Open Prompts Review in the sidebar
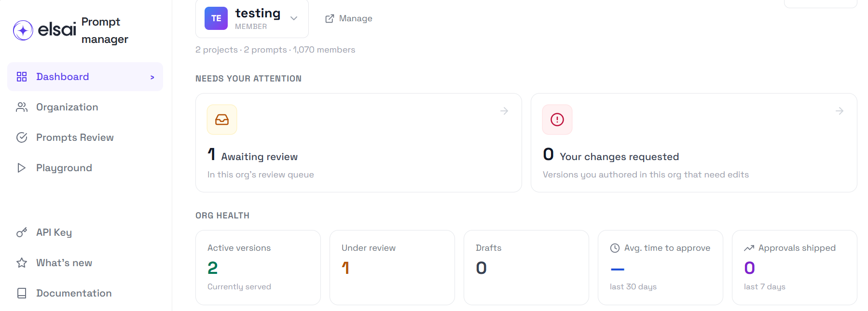 click(x=85, y=137)
